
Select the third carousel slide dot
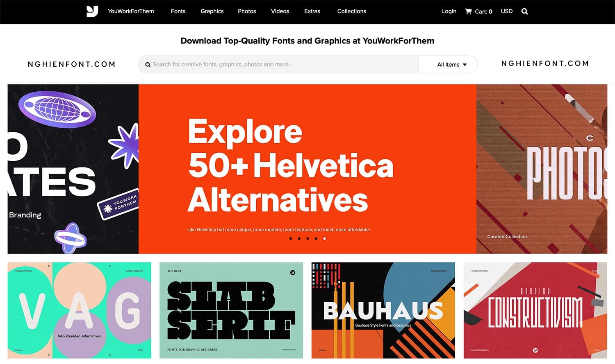tap(307, 238)
